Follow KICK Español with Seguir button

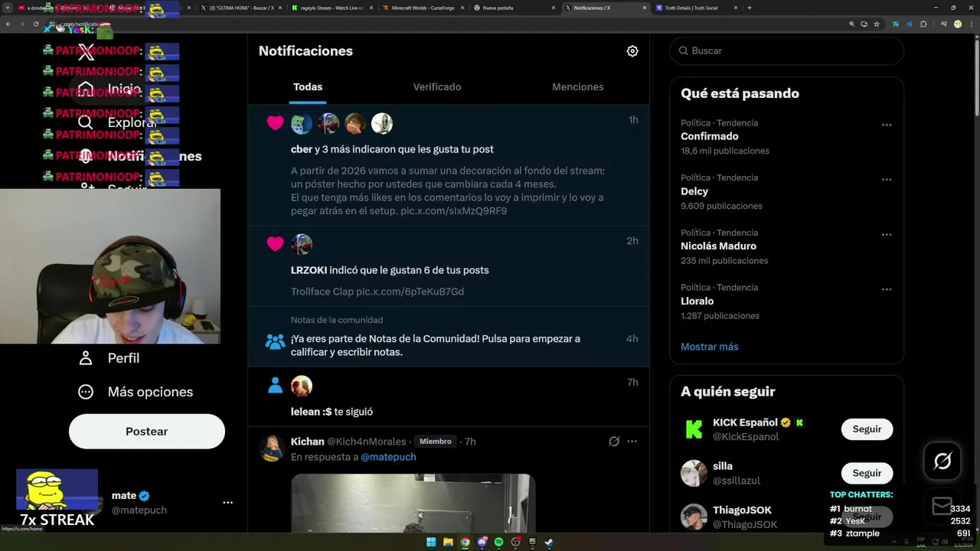(867, 429)
